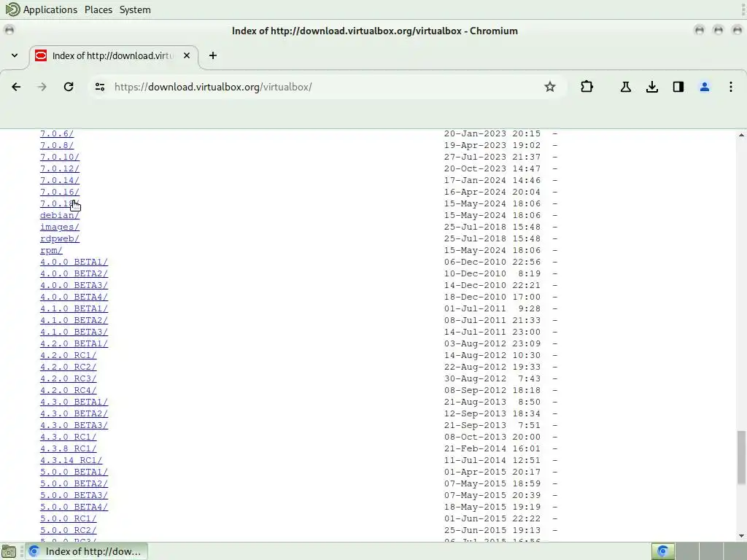
Task: Open the 4.3.14_RC1/ link
Action: click(71, 460)
